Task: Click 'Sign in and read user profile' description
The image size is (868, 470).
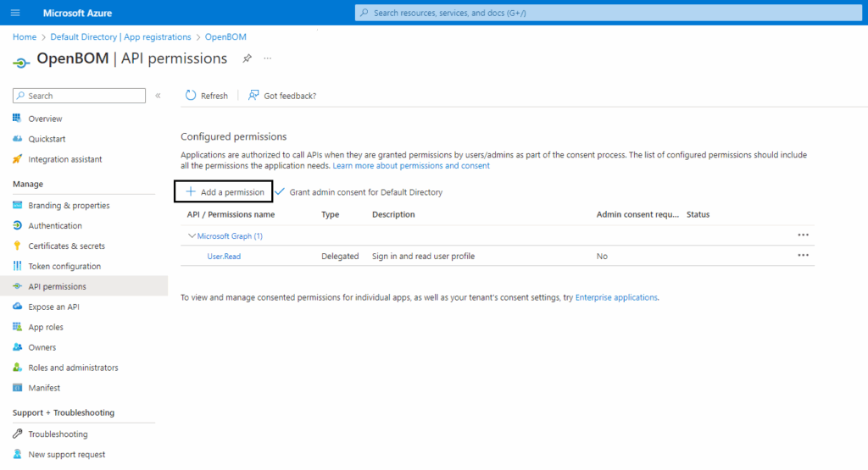Action: click(x=424, y=256)
